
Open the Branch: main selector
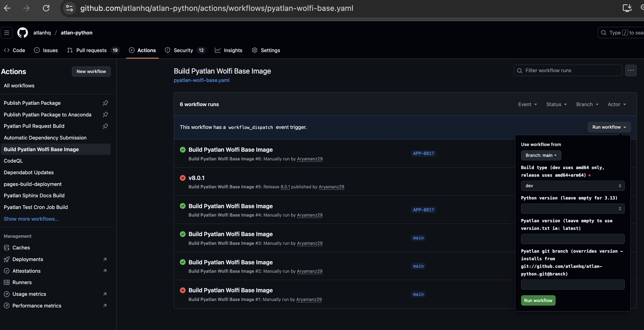click(541, 155)
